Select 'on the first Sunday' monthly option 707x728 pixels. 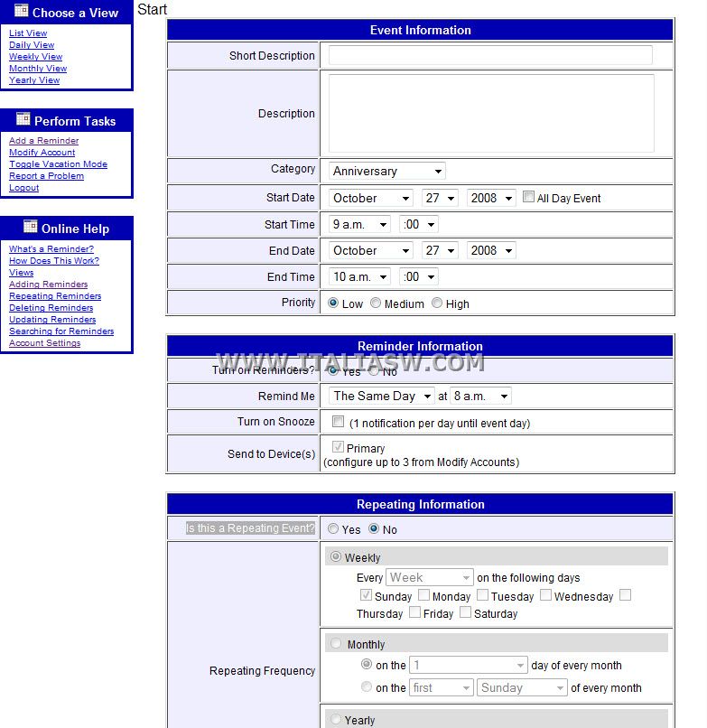(367, 686)
